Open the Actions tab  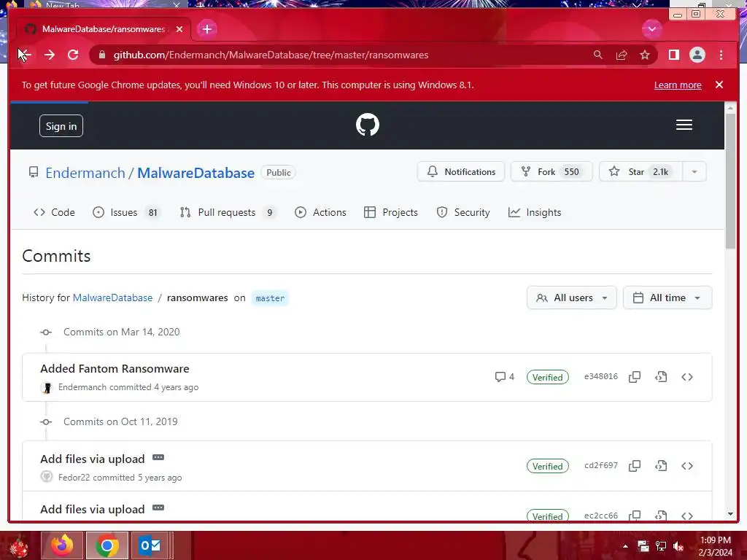pos(321,212)
